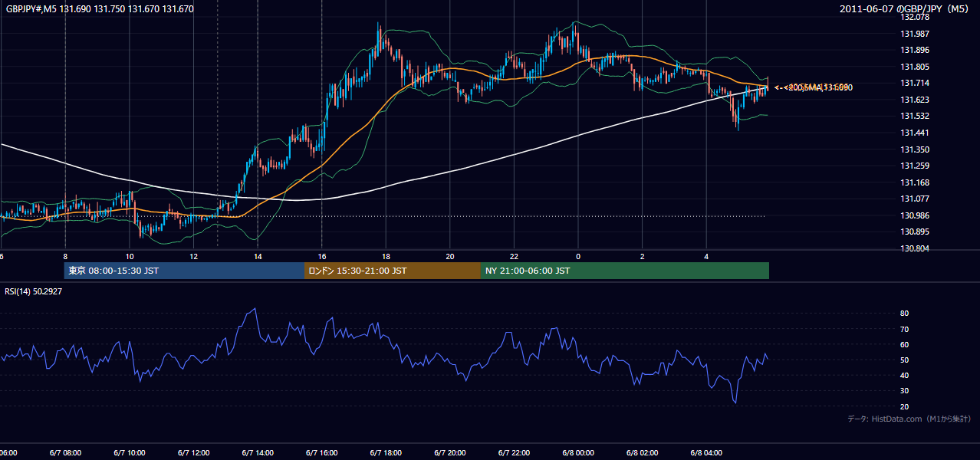Click the RSI scale value 20
The height and width of the screenshot is (460, 980).
click(905, 406)
